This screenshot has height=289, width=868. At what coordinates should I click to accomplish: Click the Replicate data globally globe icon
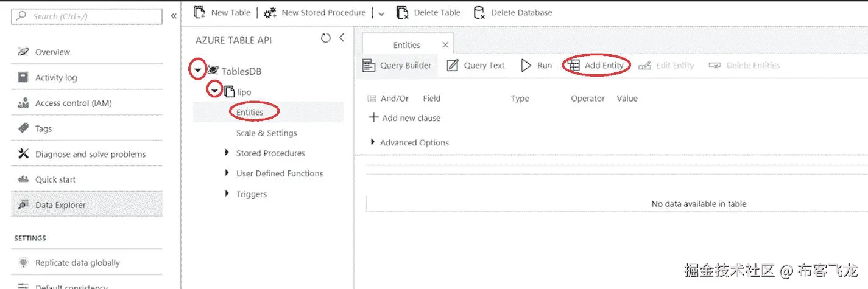pyautogui.click(x=23, y=263)
